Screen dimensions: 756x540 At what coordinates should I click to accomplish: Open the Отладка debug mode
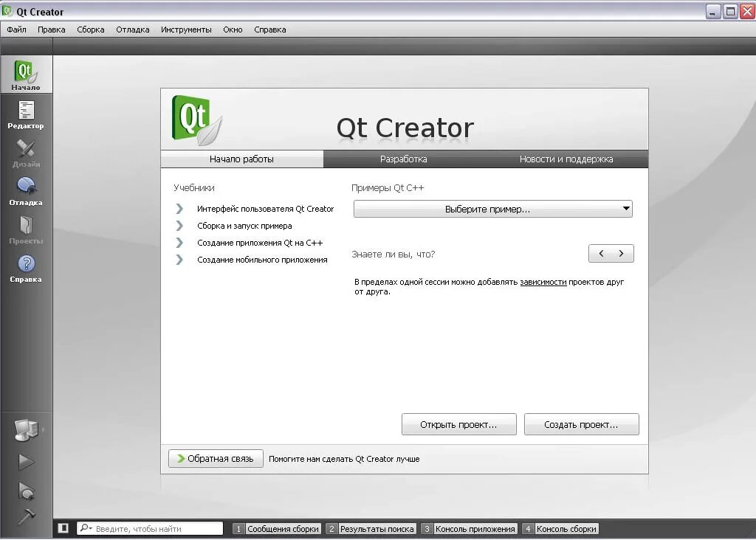click(x=26, y=191)
